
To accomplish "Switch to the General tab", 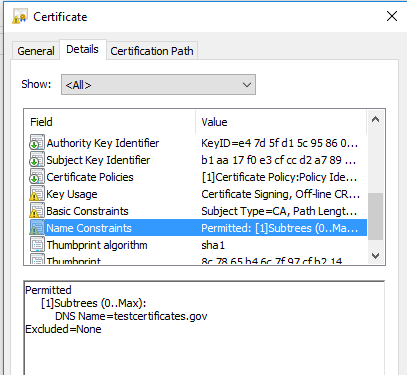I will click(36, 51).
